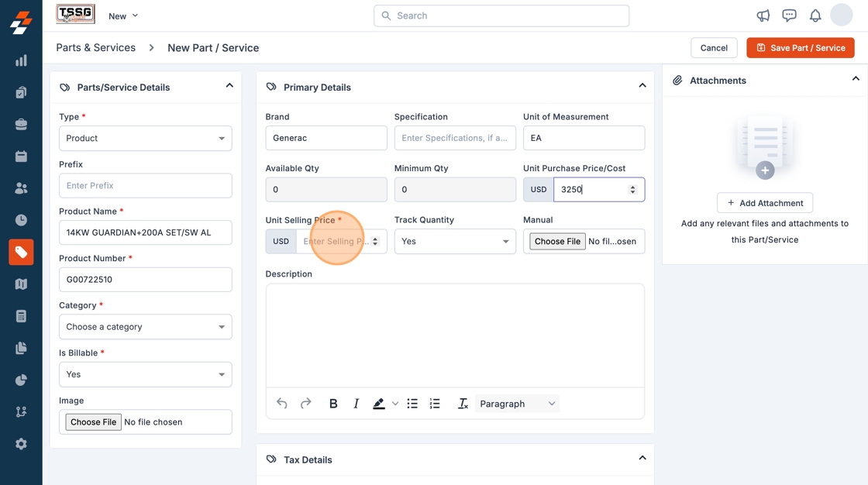This screenshot has width=868, height=485.
Task: Toggle italic text formatting
Action: [356, 404]
